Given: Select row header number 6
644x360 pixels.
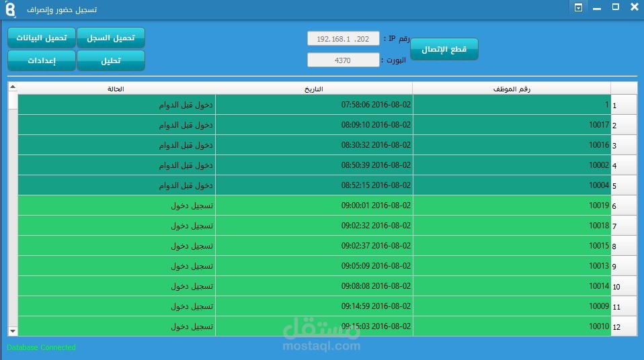Looking at the screenshot, I should click(x=624, y=206).
